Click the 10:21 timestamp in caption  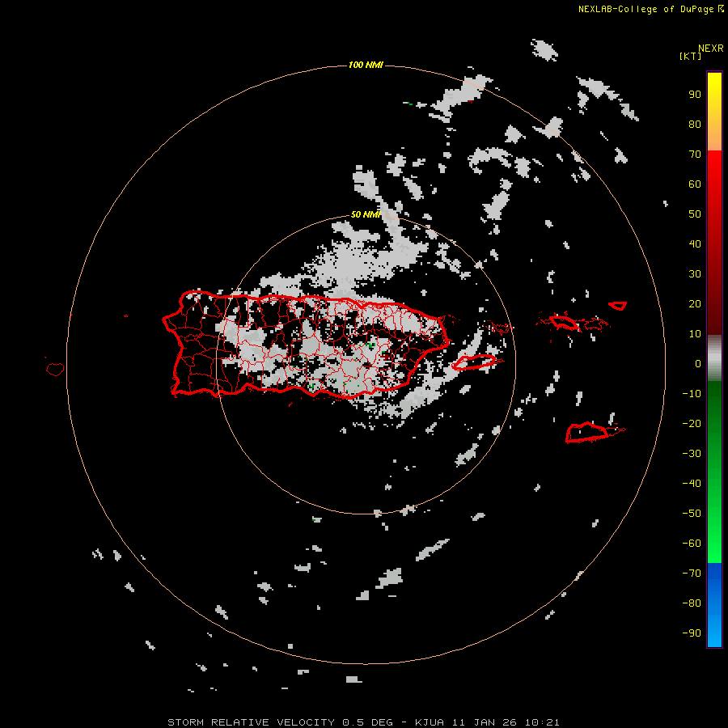(x=542, y=722)
